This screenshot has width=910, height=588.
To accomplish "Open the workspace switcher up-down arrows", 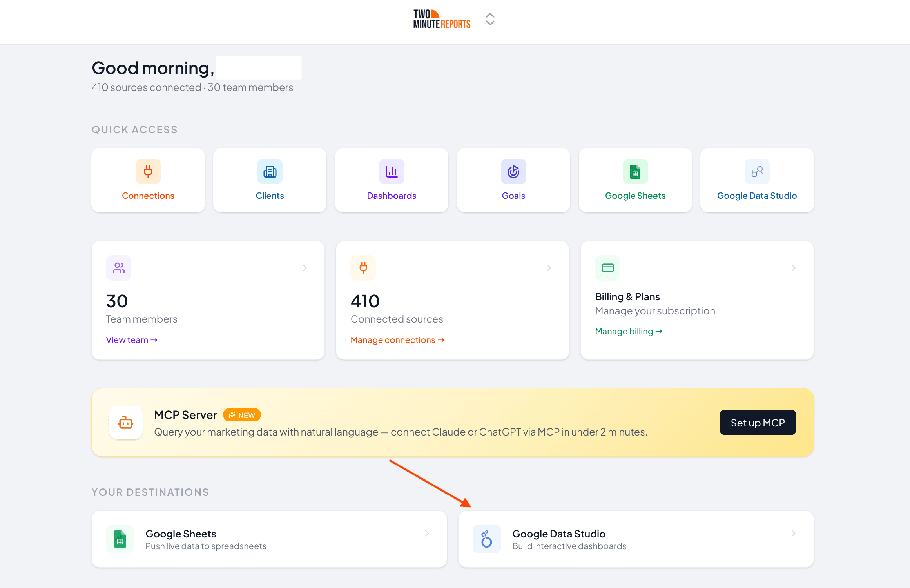I will click(x=490, y=19).
